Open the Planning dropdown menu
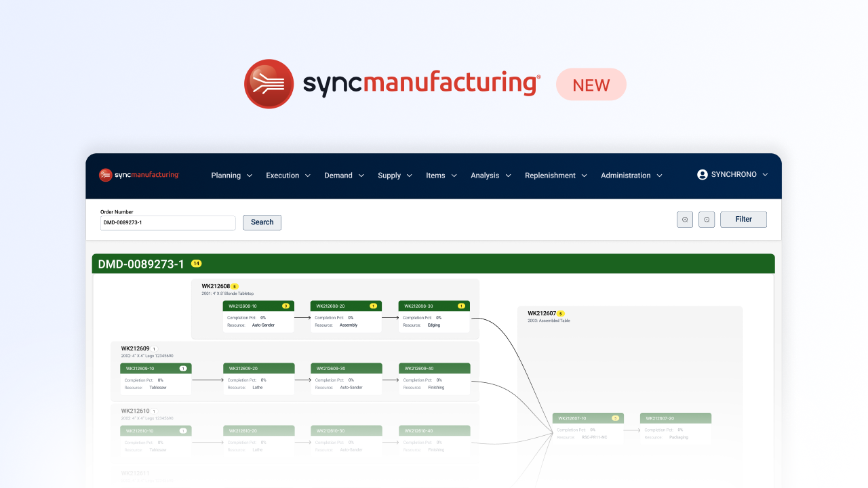Image resolution: width=868 pixels, height=488 pixels. (227, 175)
